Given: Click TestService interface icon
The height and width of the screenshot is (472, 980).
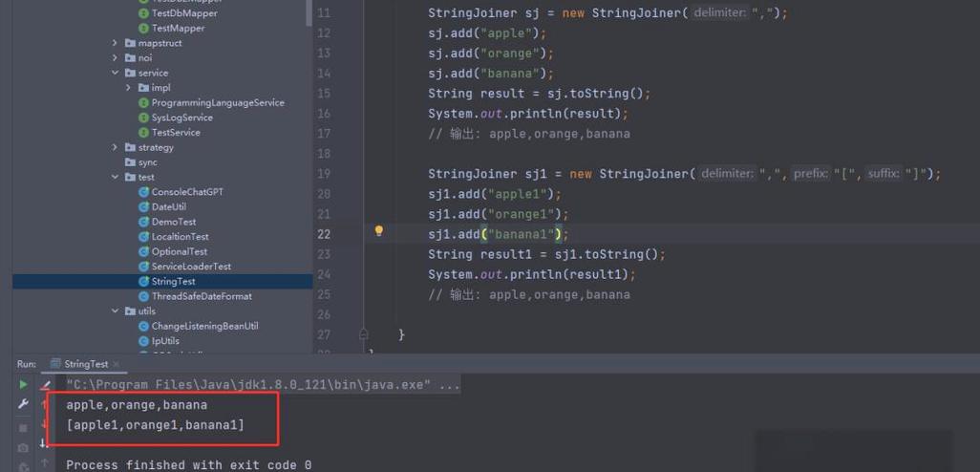Looking at the screenshot, I should pos(143,133).
